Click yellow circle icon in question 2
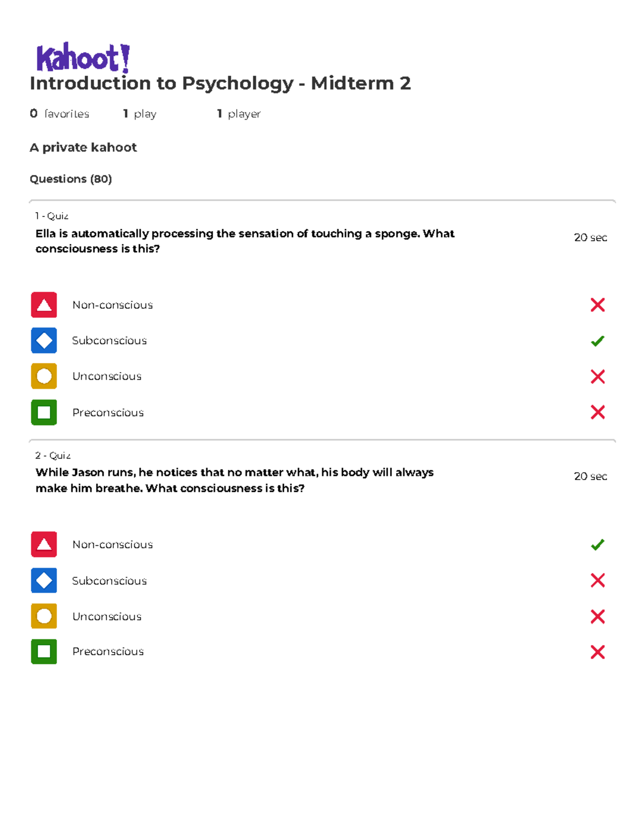Image resolution: width=644 pixels, height=834 pixels. (x=44, y=616)
